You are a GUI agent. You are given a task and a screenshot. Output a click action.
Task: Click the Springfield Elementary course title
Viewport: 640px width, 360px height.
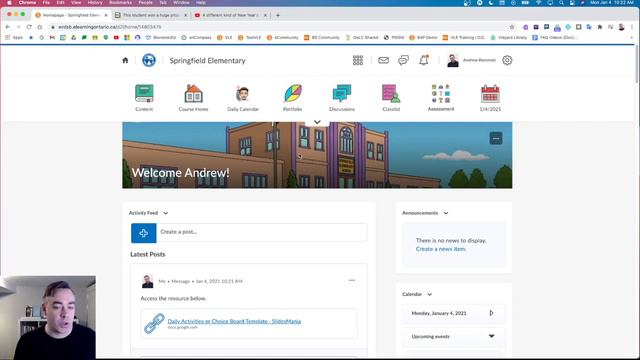207,60
